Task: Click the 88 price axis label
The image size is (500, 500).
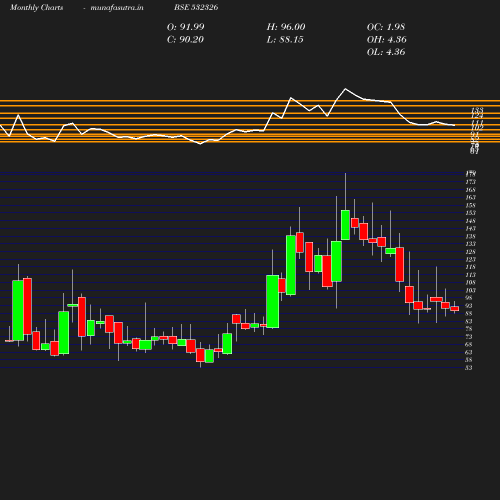Action: (469, 314)
